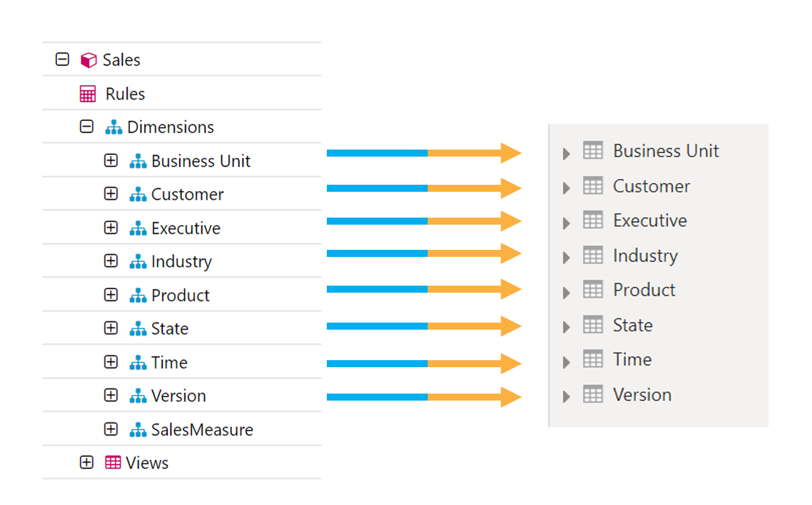Click the Rules item label
This screenshot has height=505, width=812.
[125, 94]
